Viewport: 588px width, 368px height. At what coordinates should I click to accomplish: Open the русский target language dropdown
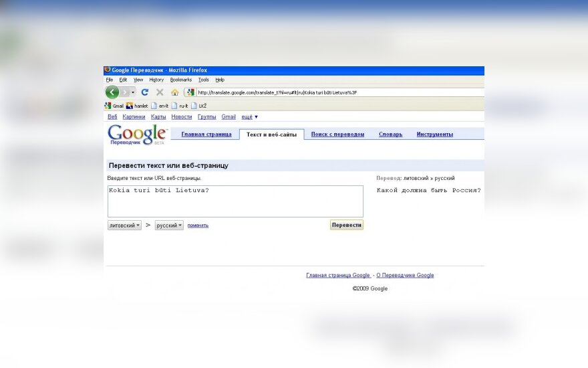coord(169,225)
